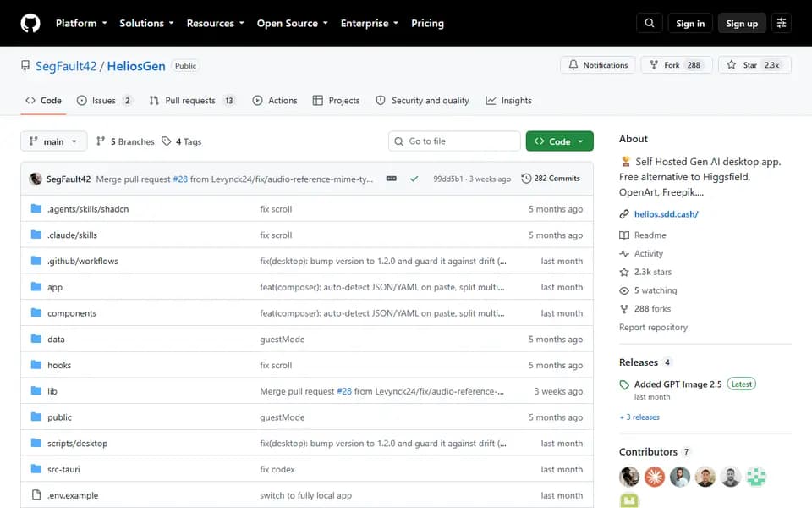Star the HeliosGen repository
Viewport: 812px width, 508px height.
tap(754, 65)
